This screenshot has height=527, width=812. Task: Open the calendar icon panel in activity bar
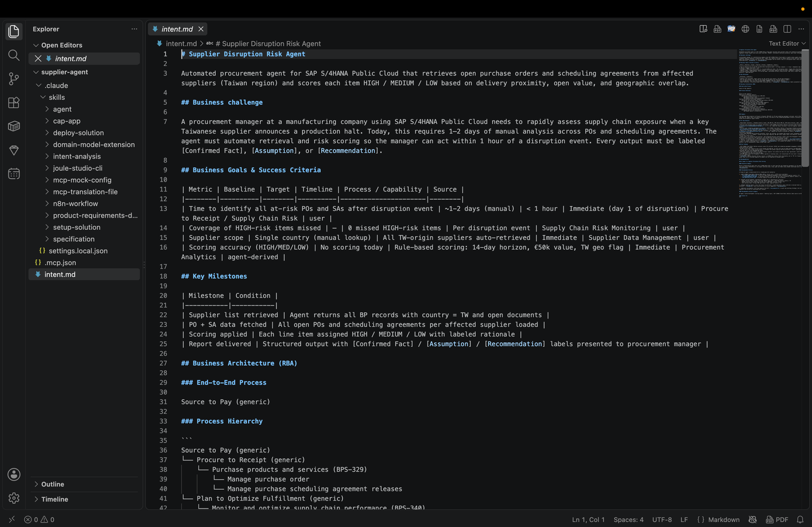click(x=14, y=174)
